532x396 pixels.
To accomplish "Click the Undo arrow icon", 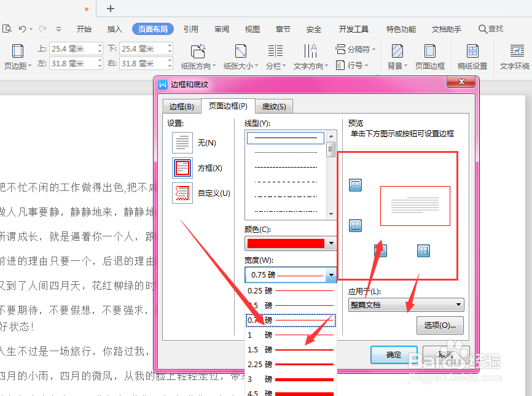I will (22, 29).
